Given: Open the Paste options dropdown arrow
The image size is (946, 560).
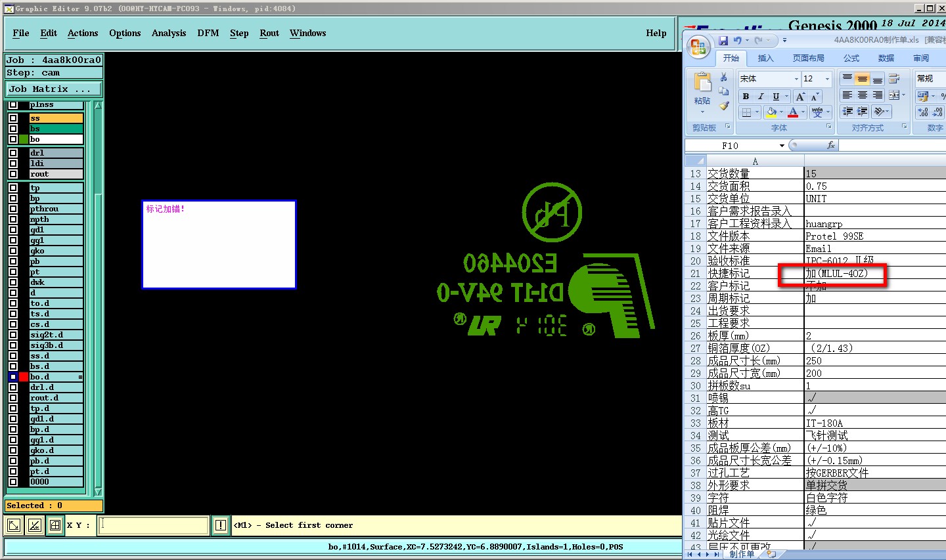Looking at the screenshot, I should (702, 111).
